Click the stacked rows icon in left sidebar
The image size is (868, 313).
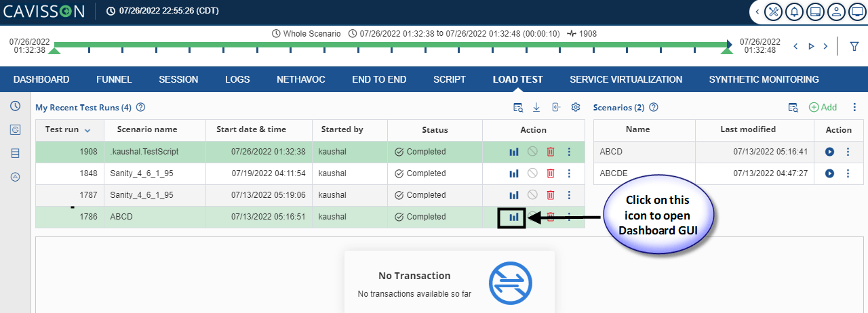click(x=15, y=153)
